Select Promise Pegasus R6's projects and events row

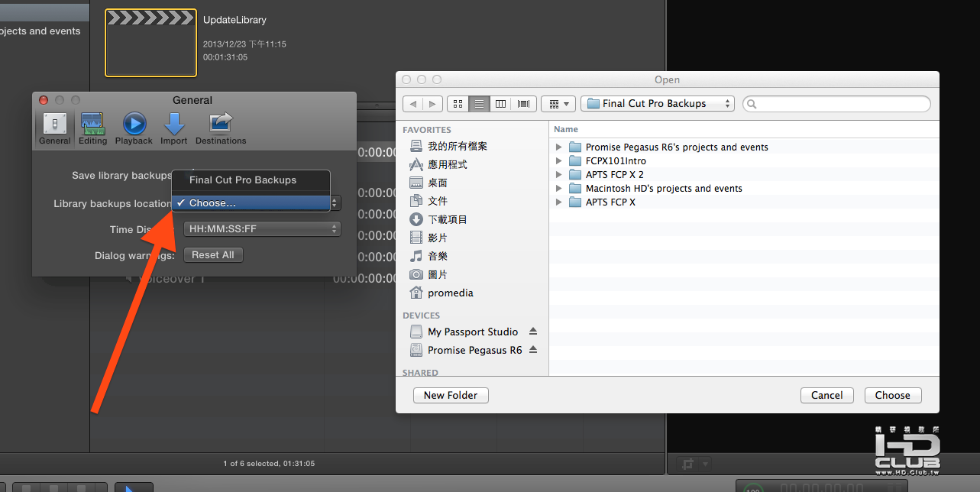(744, 147)
